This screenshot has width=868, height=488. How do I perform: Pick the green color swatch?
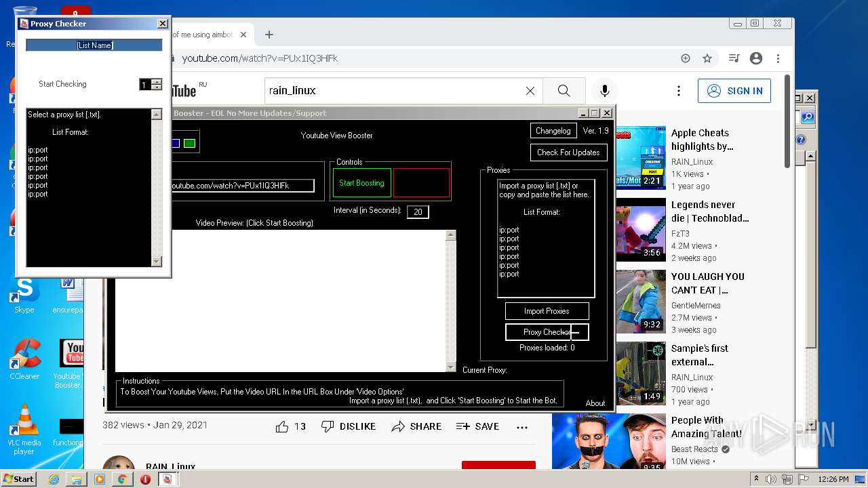(189, 143)
